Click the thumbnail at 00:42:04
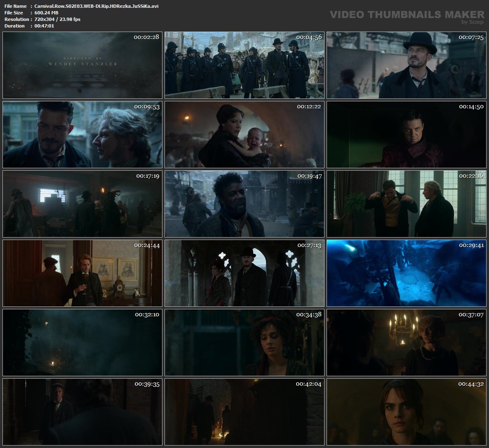 click(244, 412)
